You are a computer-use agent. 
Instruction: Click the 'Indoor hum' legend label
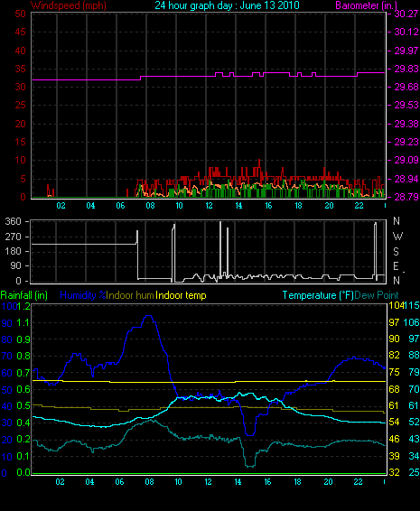pyautogui.click(x=130, y=295)
